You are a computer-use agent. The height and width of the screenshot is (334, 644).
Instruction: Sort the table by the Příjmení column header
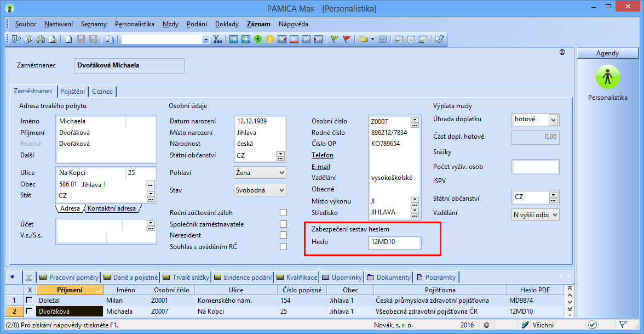click(x=70, y=290)
